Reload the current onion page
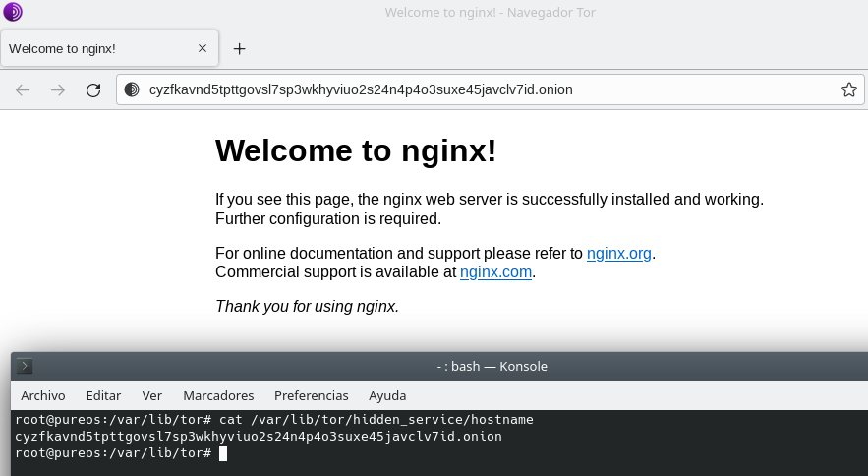This screenshot has width=868, height=476. pyautogui.click(x=93, y=90)
